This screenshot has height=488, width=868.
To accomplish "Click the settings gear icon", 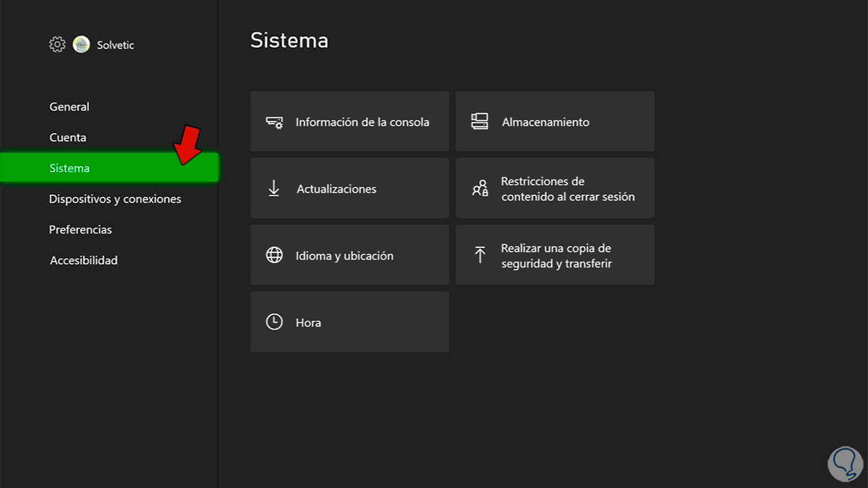I will coord(57,45).
